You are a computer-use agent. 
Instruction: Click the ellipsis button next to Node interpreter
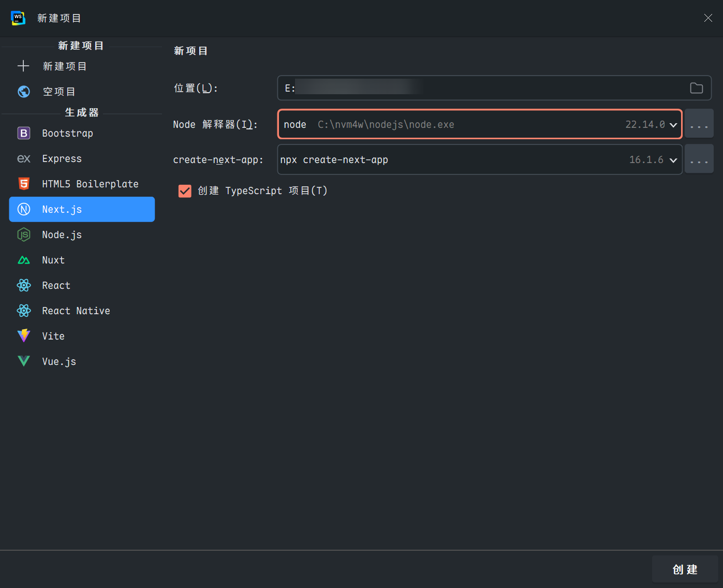[699, 124]
